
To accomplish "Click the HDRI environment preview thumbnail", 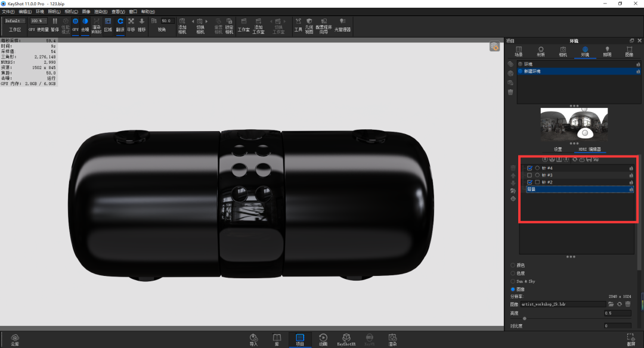I will [574, 124].
